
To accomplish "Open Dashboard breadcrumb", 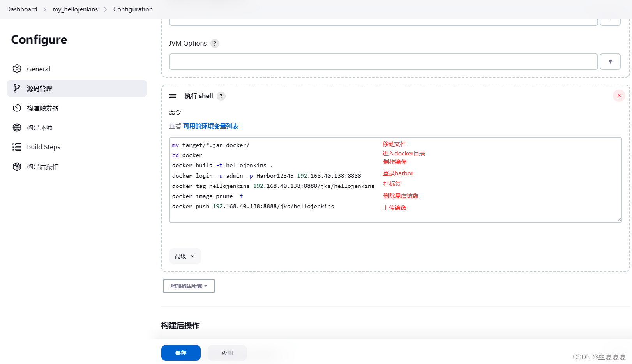I will pos(21,9).
